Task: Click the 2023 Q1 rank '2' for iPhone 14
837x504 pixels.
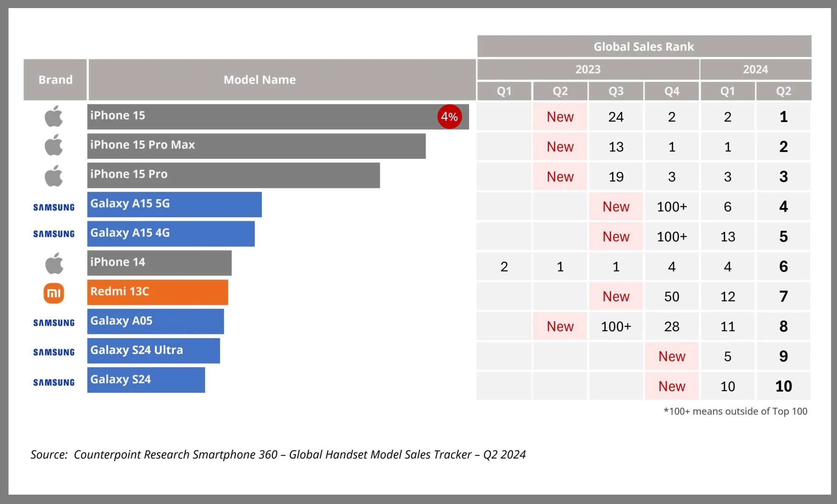Action: coord(504,266)
